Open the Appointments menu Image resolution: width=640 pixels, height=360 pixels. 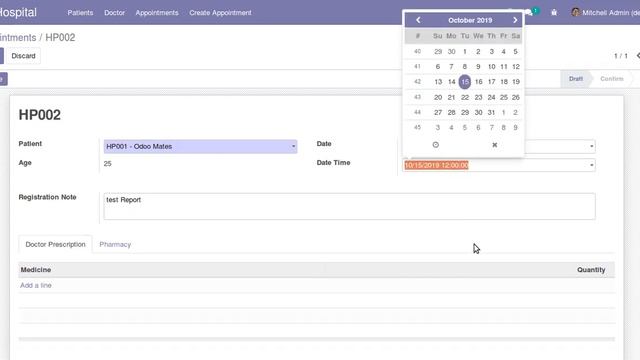[157, 13]
